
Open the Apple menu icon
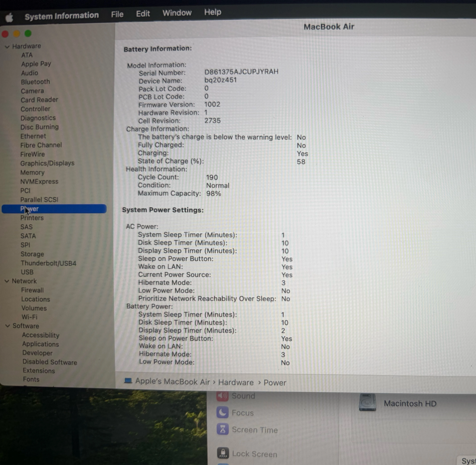(9, 18)
